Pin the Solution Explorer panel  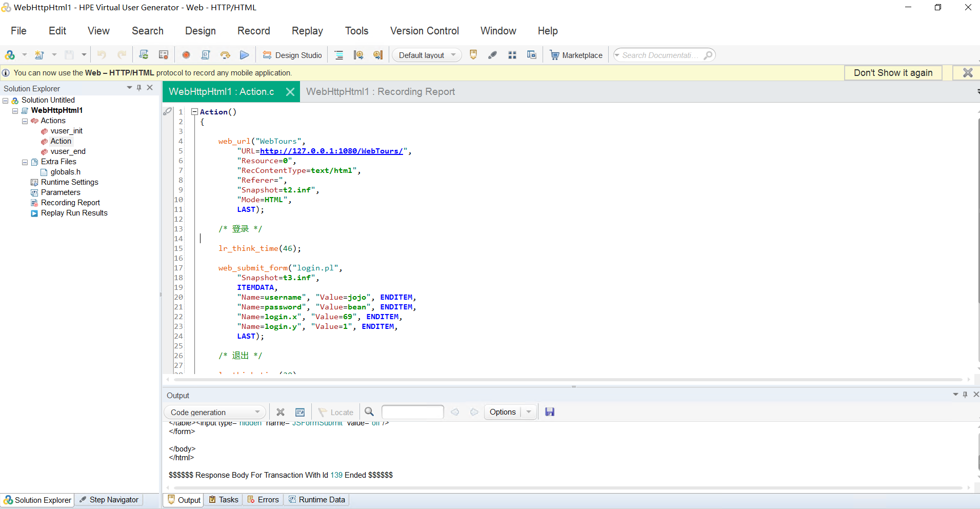(x=139, y=88)
